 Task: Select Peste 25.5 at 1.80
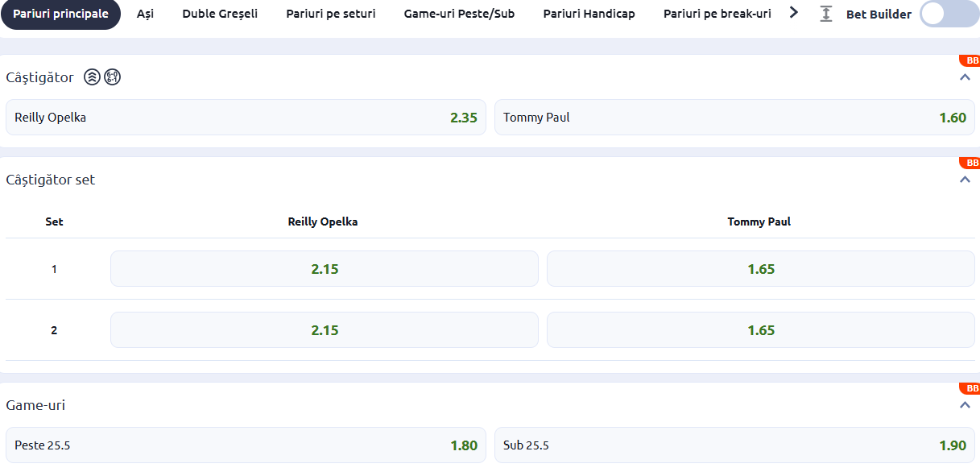246,445
